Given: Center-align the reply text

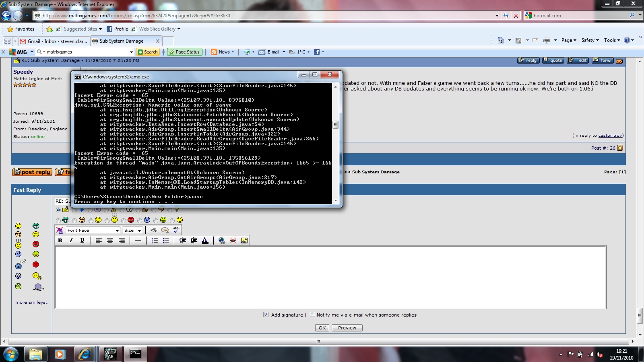Looking at the screenshot, I should pos(110,241).
